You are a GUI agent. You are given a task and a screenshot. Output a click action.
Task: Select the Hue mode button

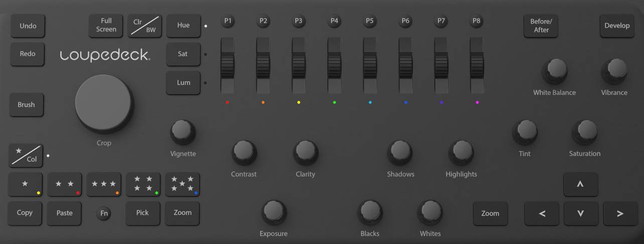[183, 25]
